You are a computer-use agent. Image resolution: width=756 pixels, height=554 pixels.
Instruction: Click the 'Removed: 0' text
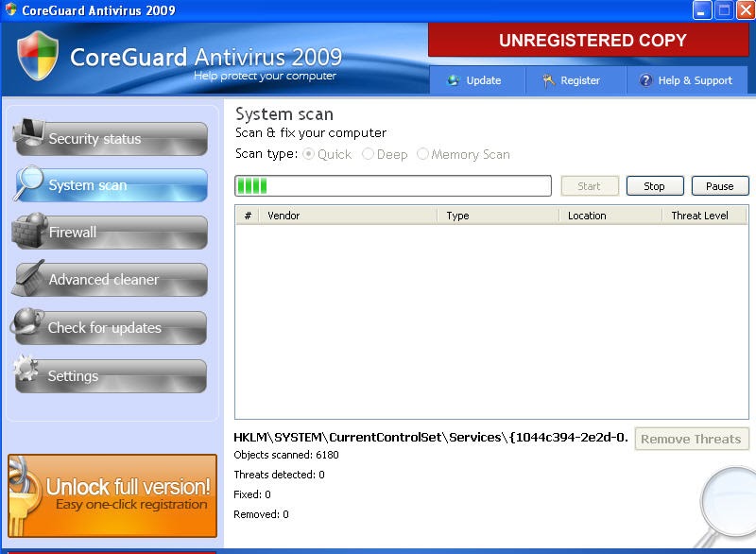pos(262,514)
